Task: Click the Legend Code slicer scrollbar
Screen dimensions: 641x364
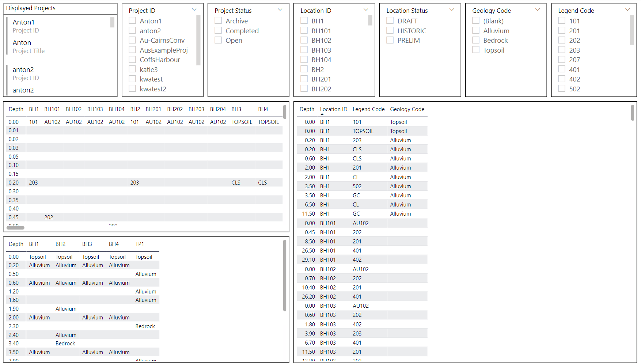Action: [x=632, y=30]
